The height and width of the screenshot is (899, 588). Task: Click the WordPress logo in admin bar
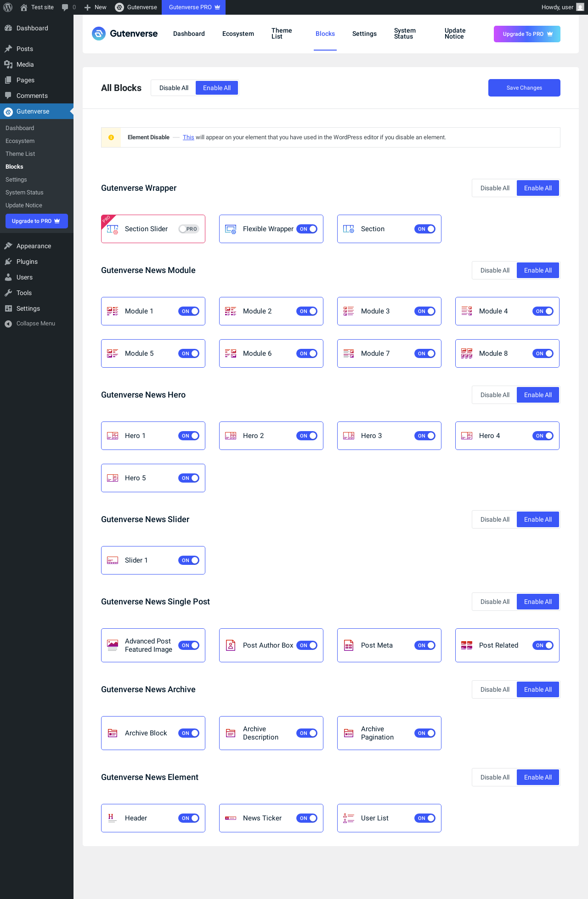[8, 7]
